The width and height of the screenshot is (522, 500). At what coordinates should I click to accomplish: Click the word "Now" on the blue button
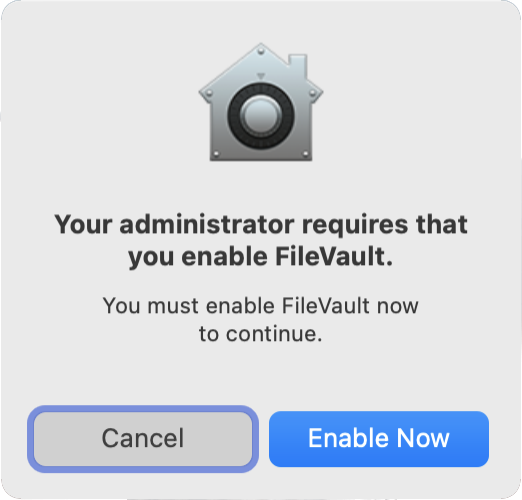click(423, 438)
